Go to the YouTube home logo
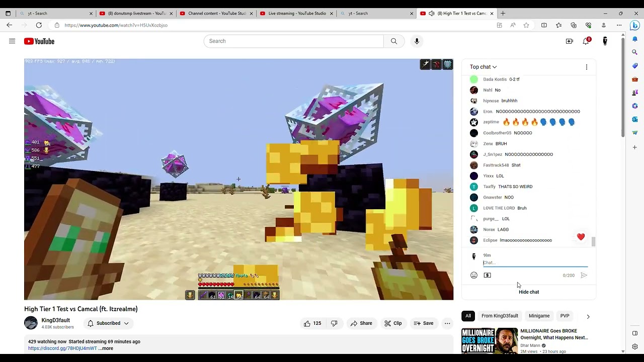 39,41
